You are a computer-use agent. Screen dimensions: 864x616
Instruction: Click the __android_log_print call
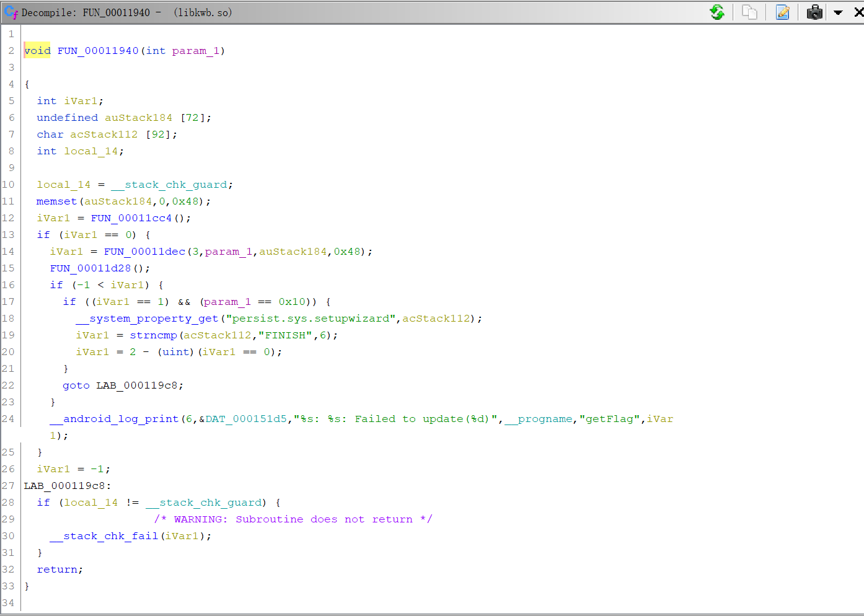pos(114,419)
